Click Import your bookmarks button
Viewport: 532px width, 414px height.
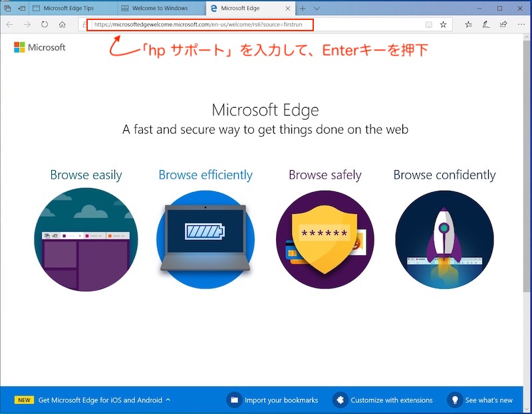272,400
